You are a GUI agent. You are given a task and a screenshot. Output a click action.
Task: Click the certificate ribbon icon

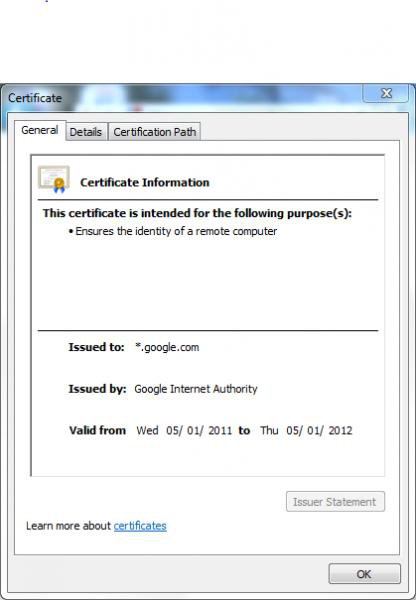click(x=54, y=179)
